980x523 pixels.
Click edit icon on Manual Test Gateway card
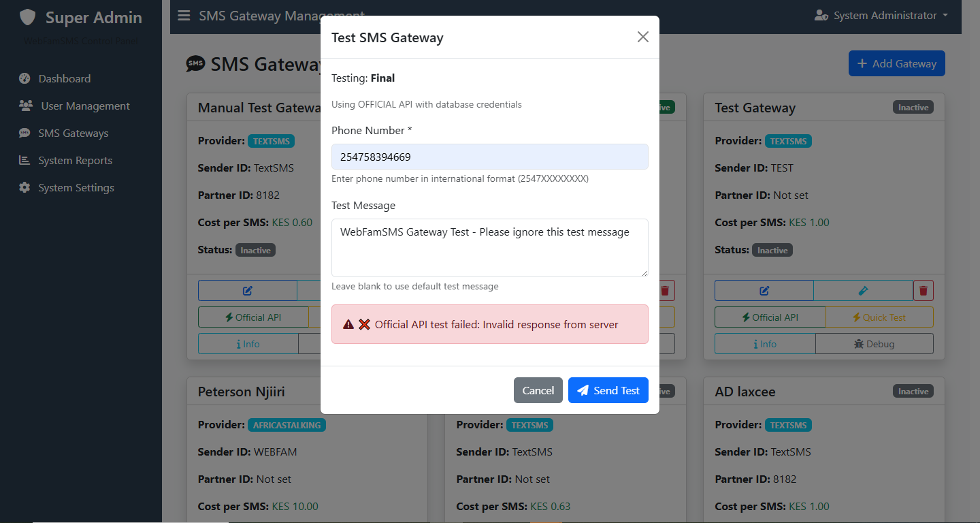pos(247,291)
